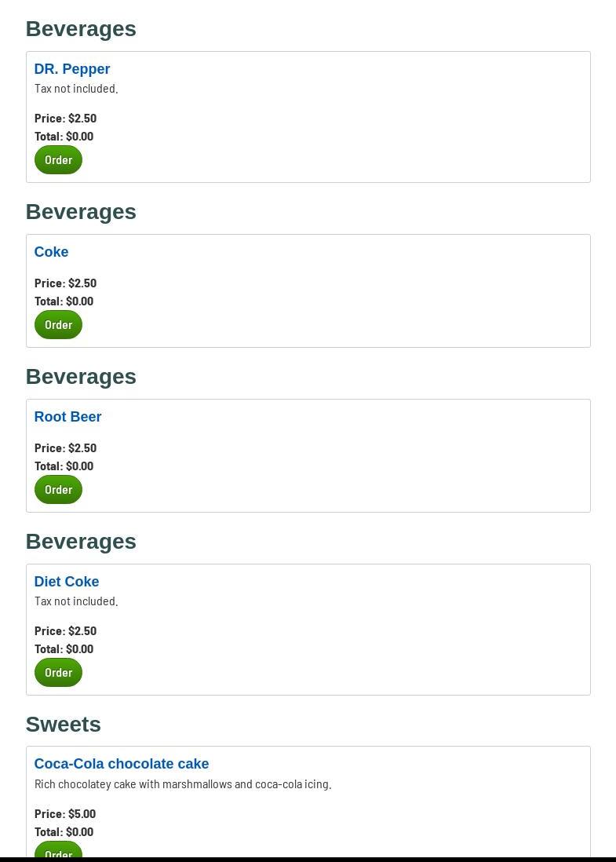
Task: Open the Root Beer title link
Action: coord(67,417)
